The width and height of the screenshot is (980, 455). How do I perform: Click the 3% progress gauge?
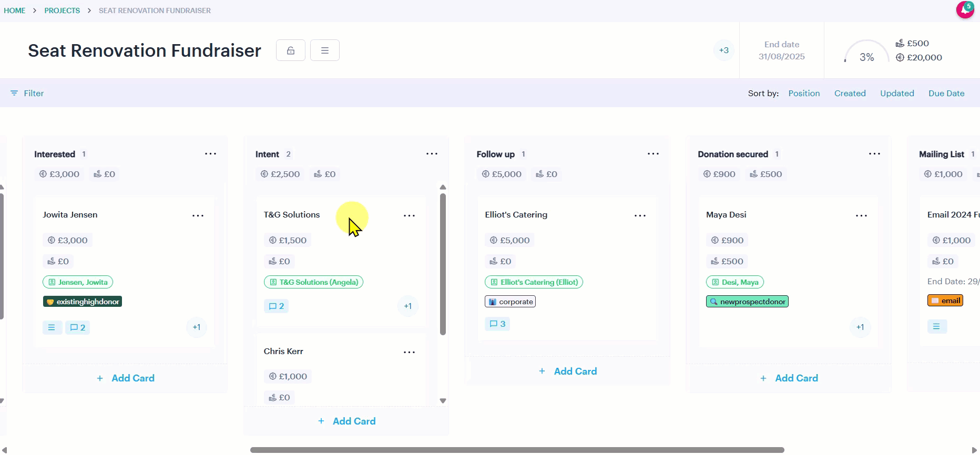pyautogui.click(x=866, y=51)
